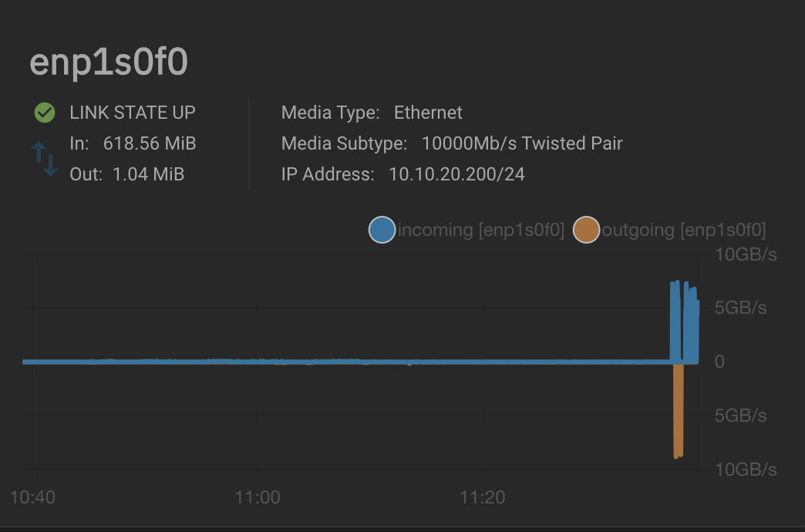
Task: Toggle the incoming series blue legend circle
Action: click(x=382, y=230)
